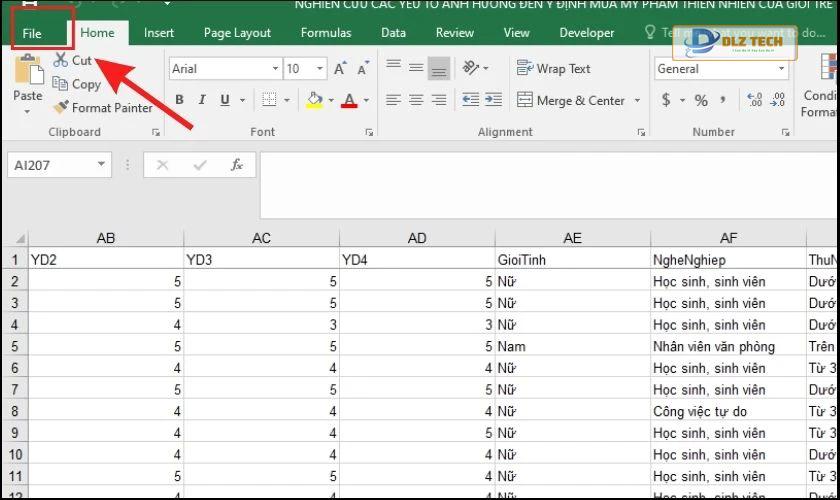Click cell containing Nhân viên văn phòng

728,347
